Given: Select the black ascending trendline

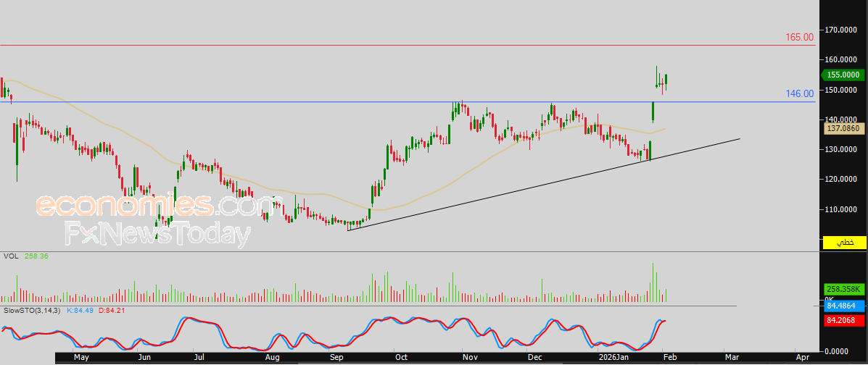Looking at the screenshot, I should 544,184.
